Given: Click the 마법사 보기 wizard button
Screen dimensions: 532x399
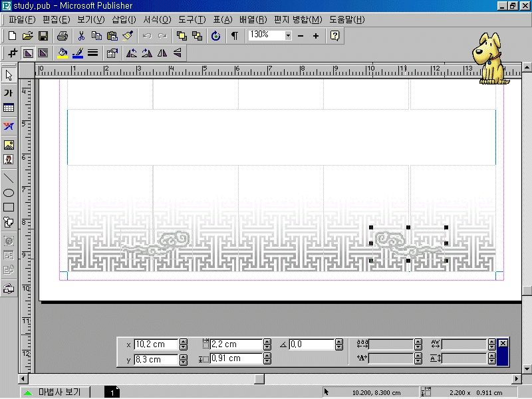Looking at the screenshot, I should [55, 392].
